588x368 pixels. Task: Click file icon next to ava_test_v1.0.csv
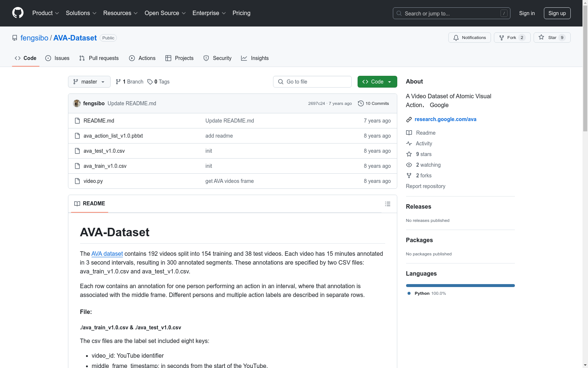tap(77, 151)
